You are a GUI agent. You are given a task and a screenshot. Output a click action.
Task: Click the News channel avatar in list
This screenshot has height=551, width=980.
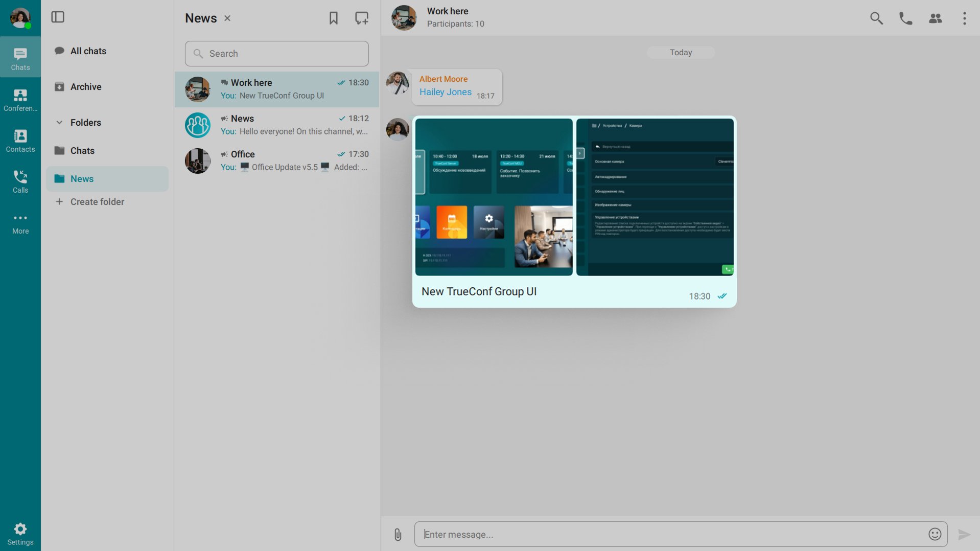198,125
